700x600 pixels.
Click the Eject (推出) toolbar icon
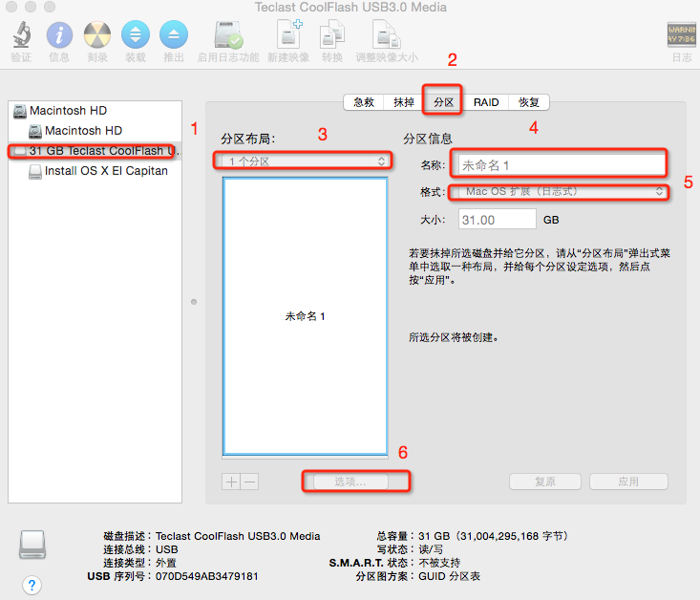(x=174, y=34)
